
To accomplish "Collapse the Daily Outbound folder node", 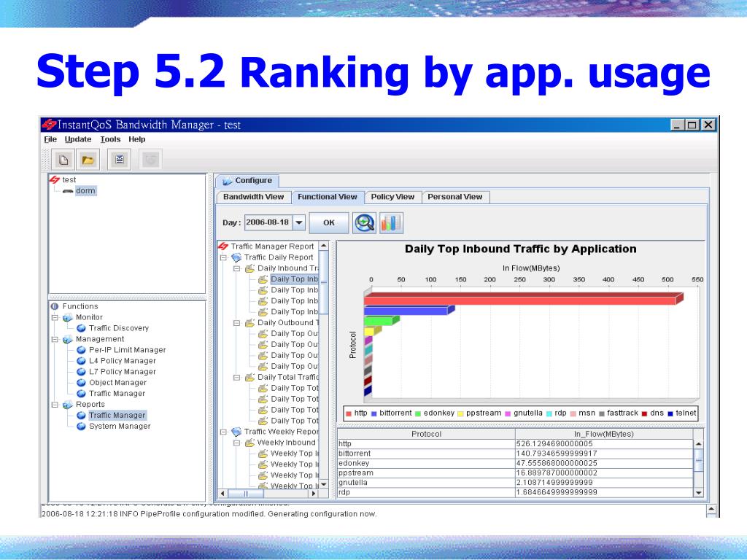I will tap(237, 322).
